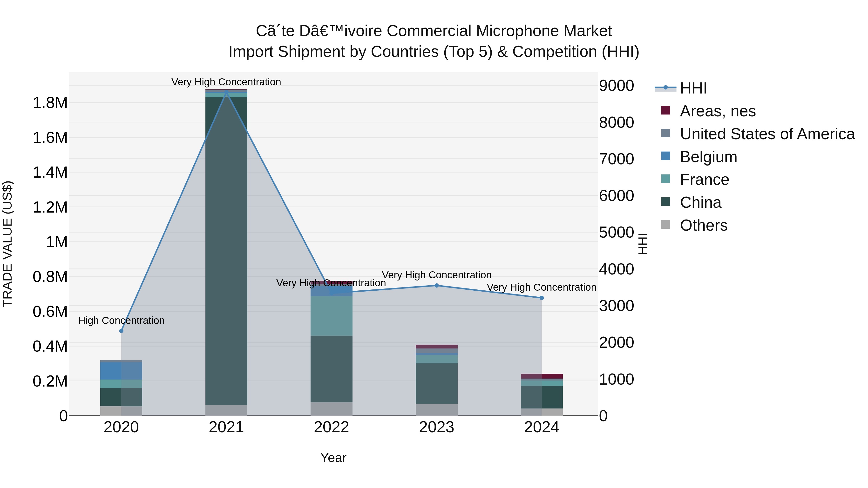The width and height of the screenshot is (868, 488).
Task: Select the France segment of 2022 bar
Action: pos(332,316)
